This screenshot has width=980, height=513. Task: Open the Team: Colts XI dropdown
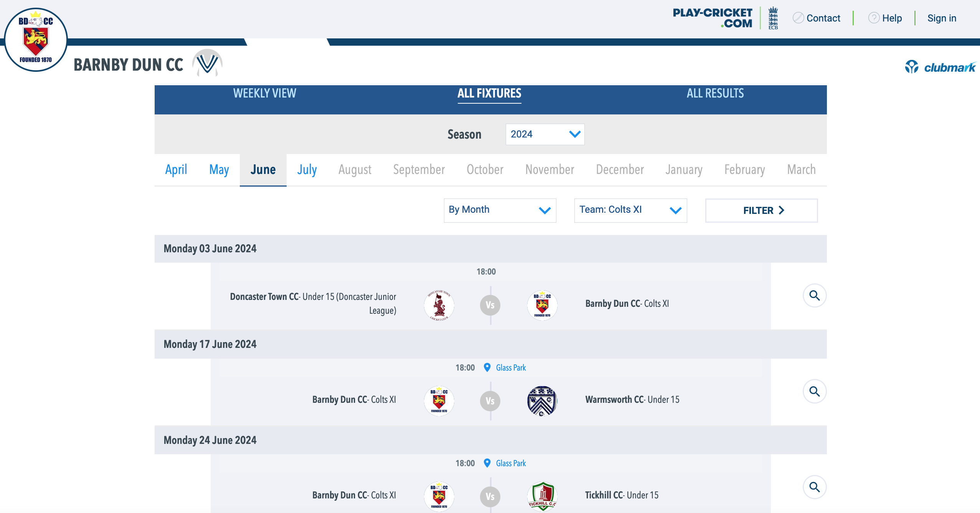pos(630,210)
